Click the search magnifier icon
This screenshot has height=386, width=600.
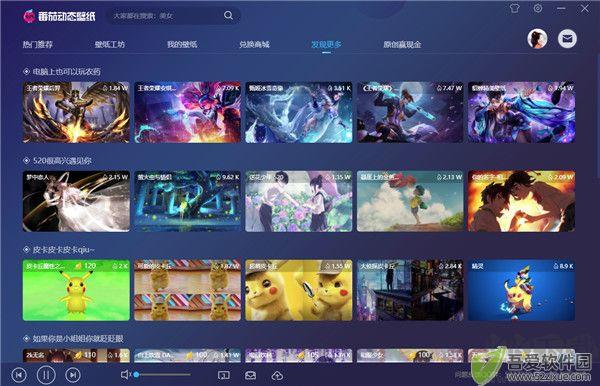pos(228,15)
